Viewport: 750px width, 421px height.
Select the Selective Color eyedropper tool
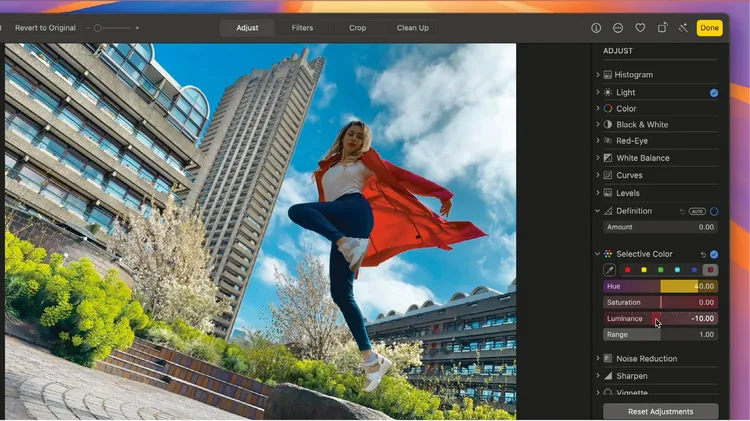click(609, 270)
